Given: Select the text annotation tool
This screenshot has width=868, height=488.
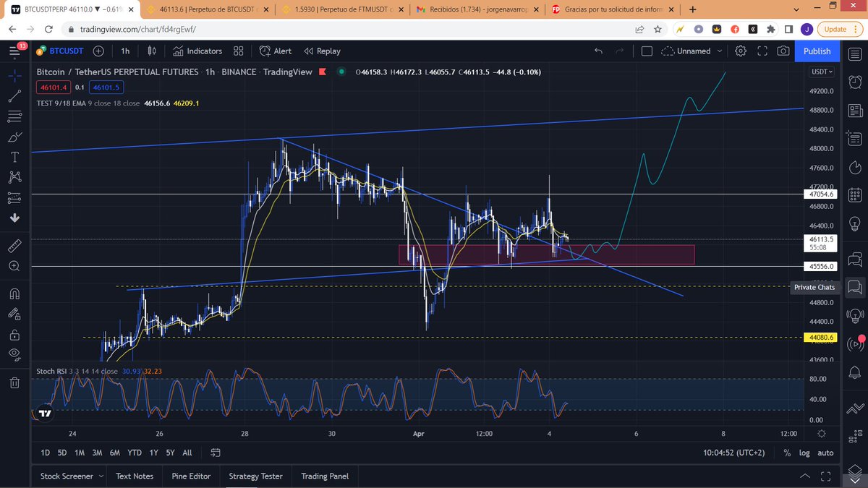Looking at the screenshot, I should pos(14,157).
